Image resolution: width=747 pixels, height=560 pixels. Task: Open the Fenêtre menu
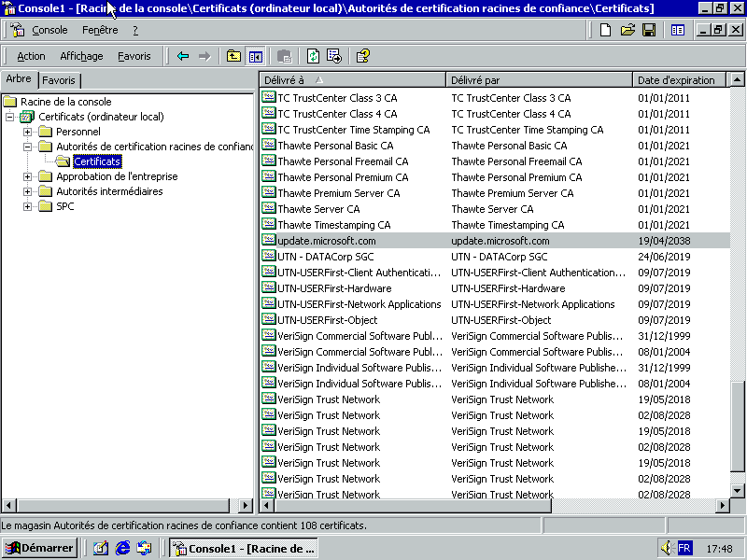click(x=100, y=30)
